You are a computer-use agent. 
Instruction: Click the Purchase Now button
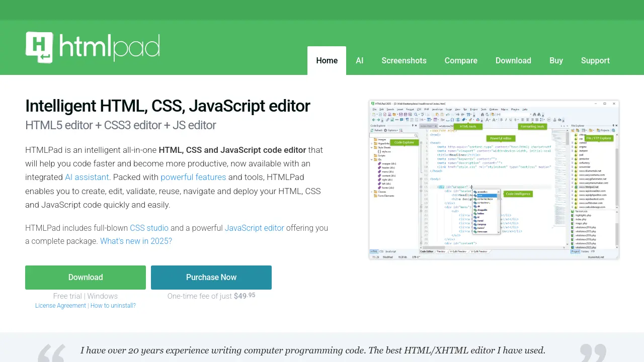pyautogui.click(x=211, y=278)
